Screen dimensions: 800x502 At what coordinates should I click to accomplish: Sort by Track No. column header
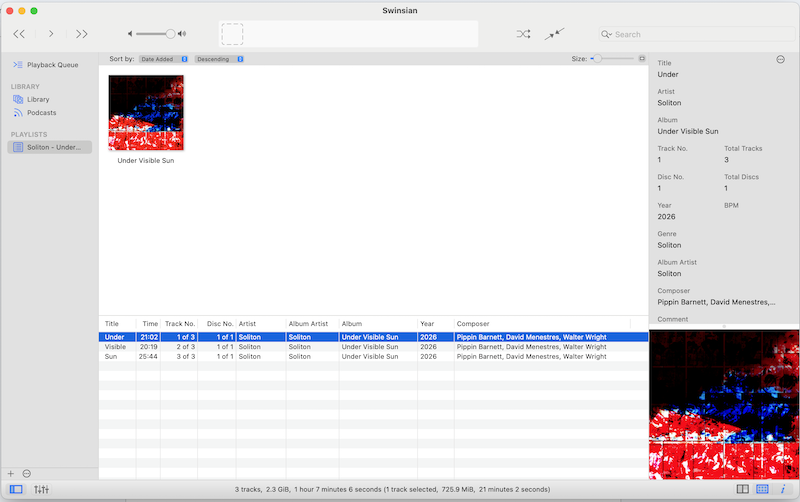179,323
